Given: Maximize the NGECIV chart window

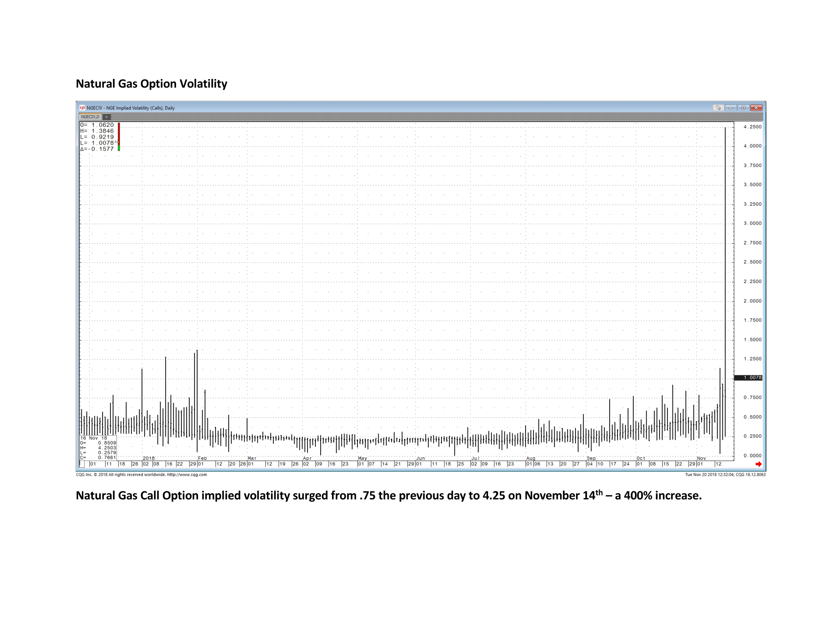Looking at the screenshot, I should tap(743, 108).
